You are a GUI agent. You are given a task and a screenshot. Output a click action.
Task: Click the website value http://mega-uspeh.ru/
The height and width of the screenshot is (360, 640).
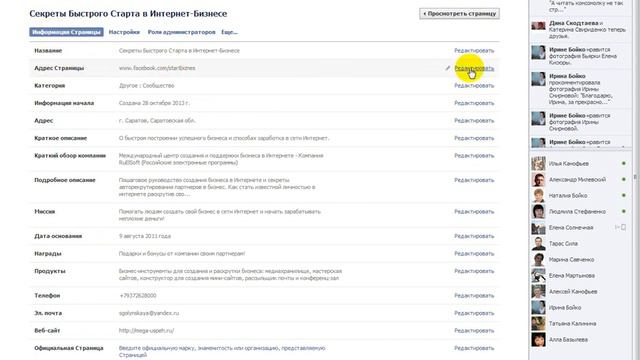pyautogui.click(x=146, y=331)
